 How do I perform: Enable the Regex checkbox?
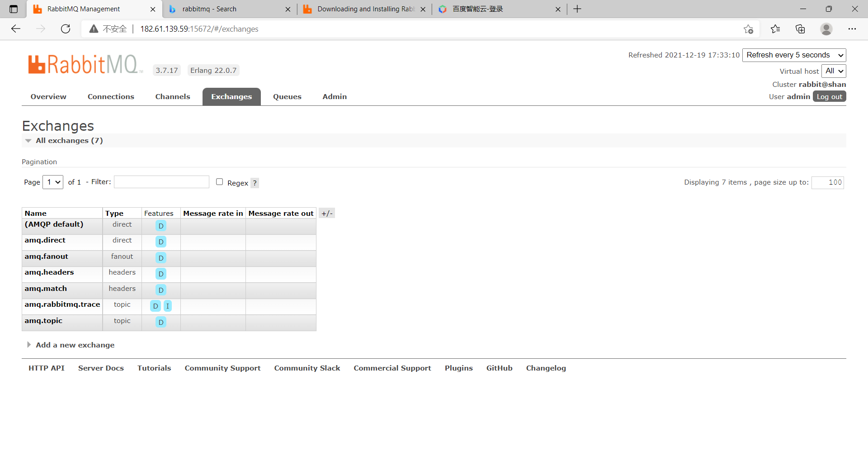coord(219,181)
